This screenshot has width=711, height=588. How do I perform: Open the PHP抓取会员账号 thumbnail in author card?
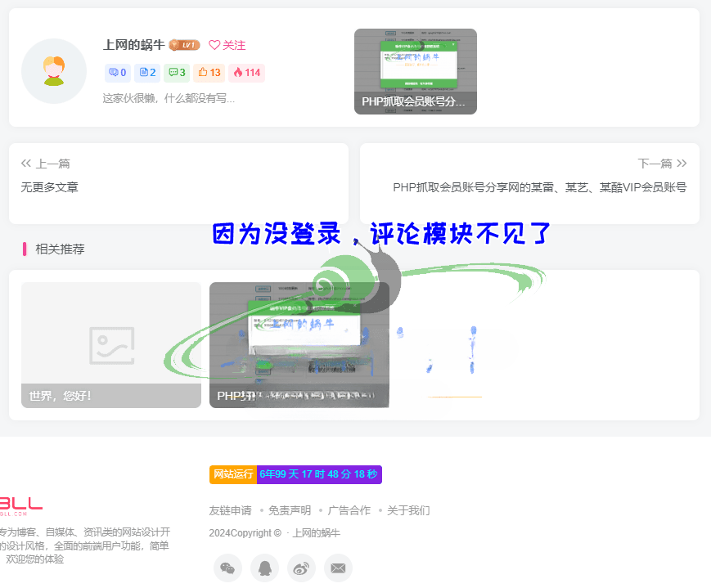pyautogui.click(x=415, y=71)
